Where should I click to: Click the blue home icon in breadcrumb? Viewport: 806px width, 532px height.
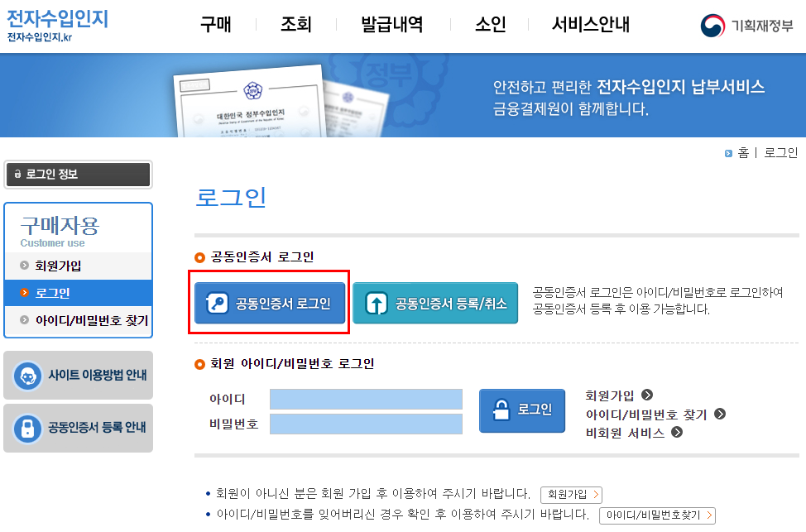(x=728, y=153)
